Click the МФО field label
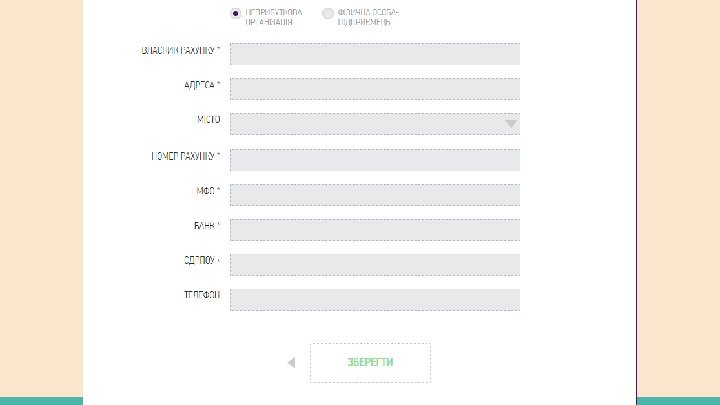 click(207, 190)
